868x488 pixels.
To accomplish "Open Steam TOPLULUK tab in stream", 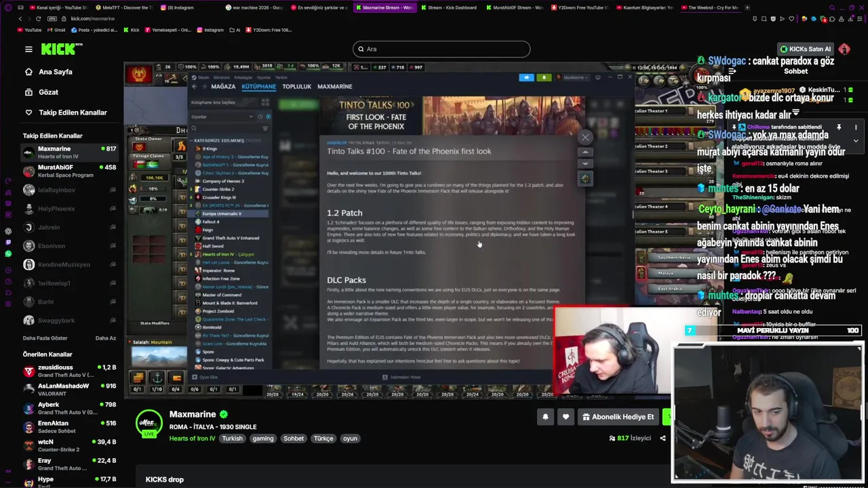I will (296, 87).
